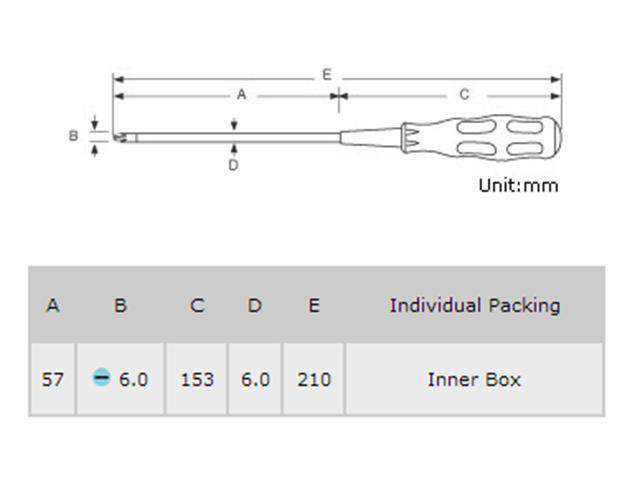Viewport: 640px width, 480px height.
Task: Select table column header D
Action: point(255,305)
